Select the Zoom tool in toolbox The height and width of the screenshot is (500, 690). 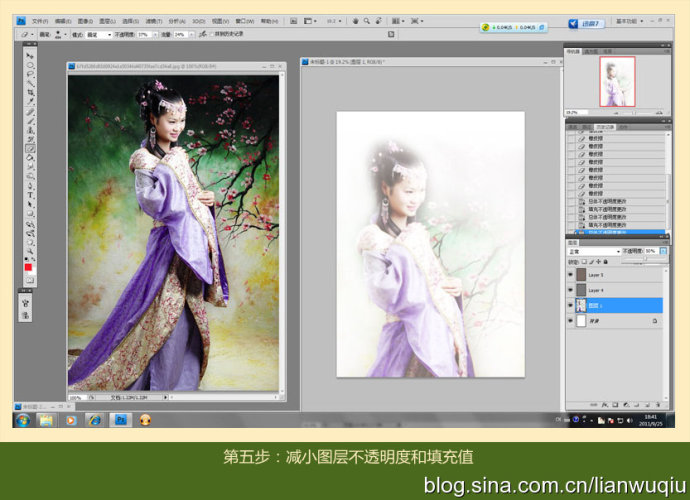point(30,251)
